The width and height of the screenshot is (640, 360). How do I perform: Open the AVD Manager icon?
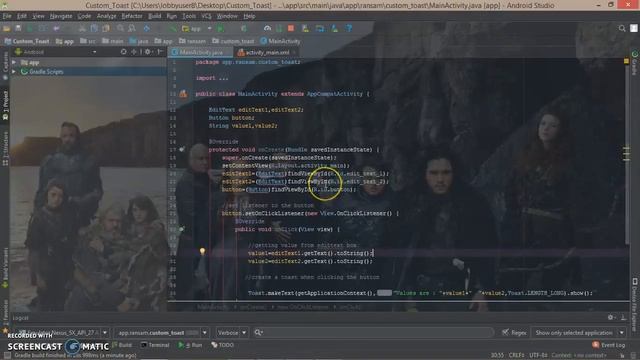(305, 29)
